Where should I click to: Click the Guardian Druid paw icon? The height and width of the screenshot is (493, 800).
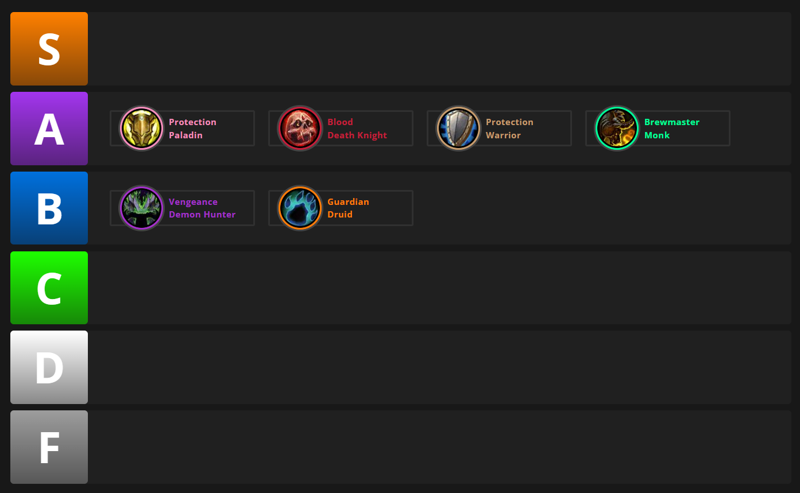(x=300, y=208)
